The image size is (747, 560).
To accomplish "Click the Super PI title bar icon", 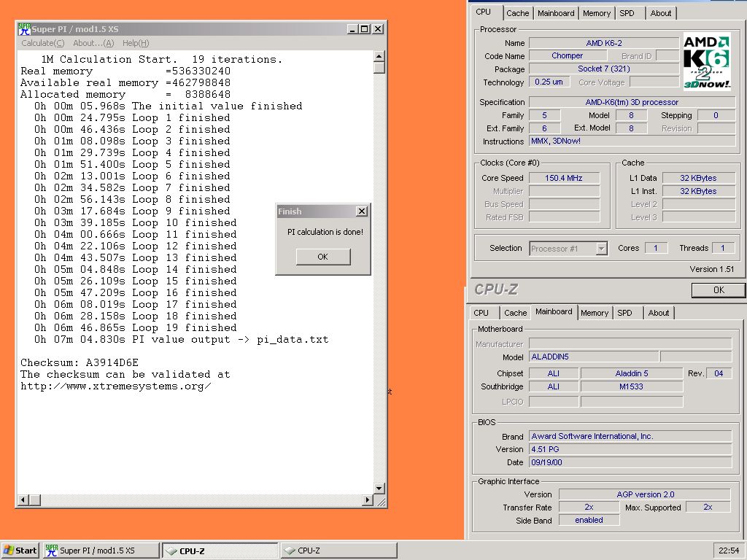I will click(x=24, y=29).
